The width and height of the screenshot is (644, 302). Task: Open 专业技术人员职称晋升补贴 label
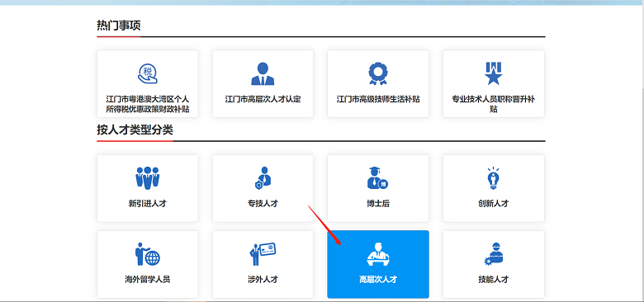click(493, 104)
